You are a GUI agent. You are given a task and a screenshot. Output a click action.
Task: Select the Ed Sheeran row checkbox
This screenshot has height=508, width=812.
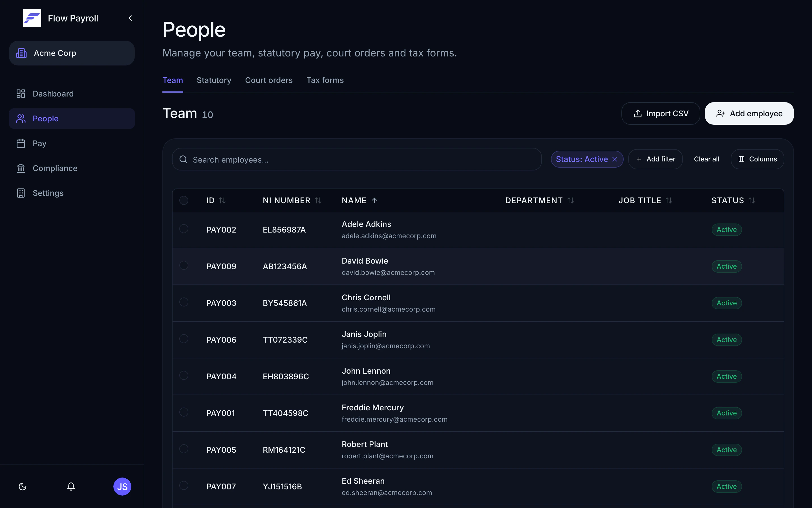click(184, 485)
